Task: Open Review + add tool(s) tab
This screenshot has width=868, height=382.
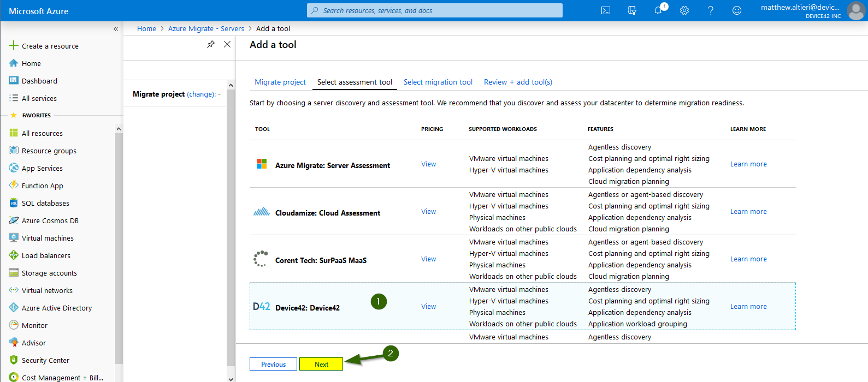Action: tap(518, 82)
